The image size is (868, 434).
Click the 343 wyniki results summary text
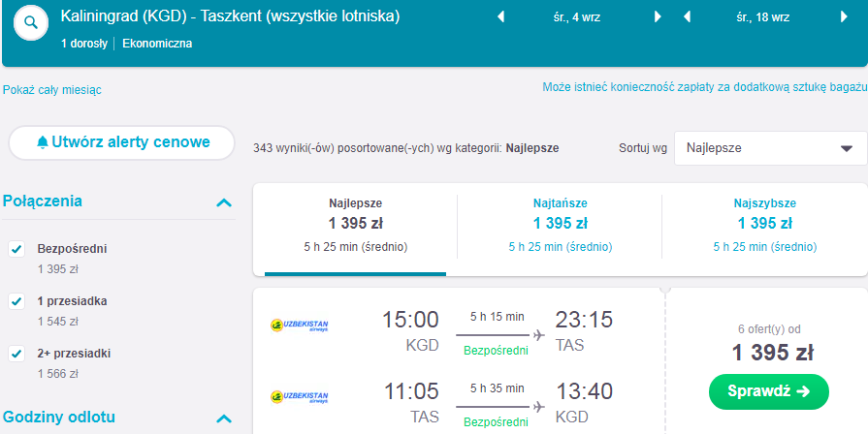[x=405, y=148]
